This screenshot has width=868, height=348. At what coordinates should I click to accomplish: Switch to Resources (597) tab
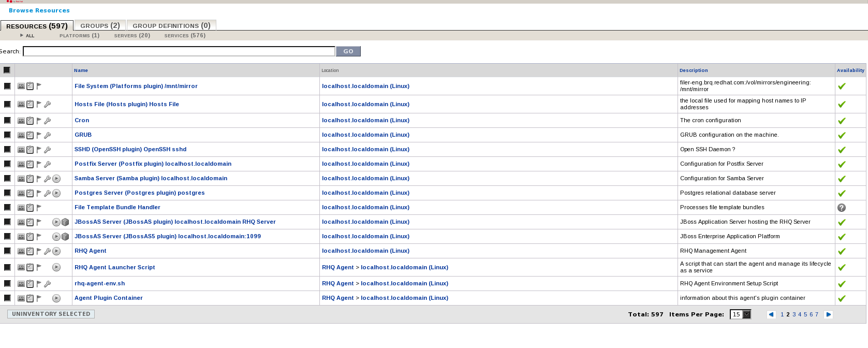coord(37,26)
